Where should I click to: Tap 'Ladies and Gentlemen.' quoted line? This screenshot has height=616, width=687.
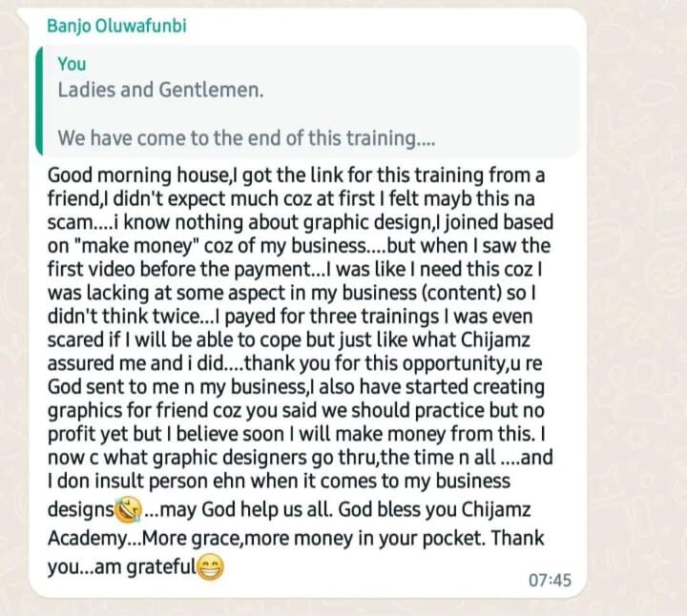[161, 91]
